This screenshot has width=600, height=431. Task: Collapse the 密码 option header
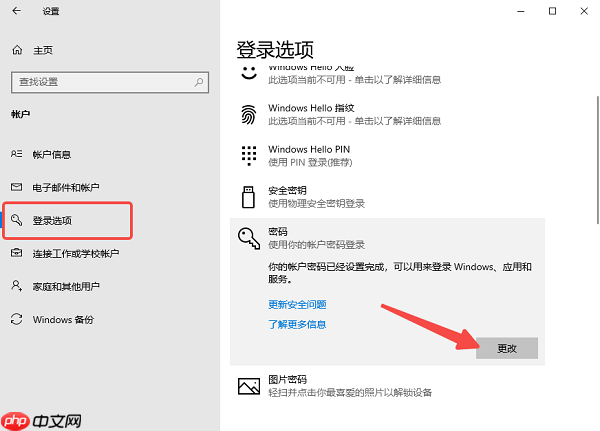[387, 238]
